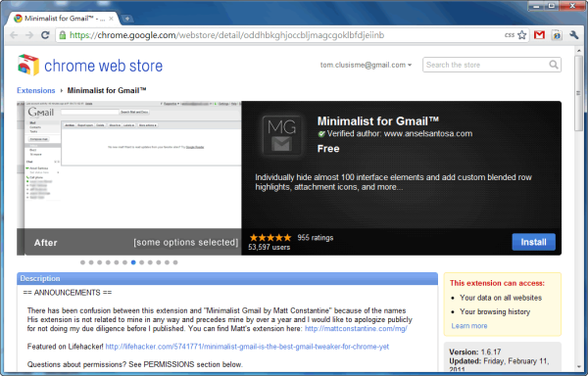Click Verified author www.anselsantosa.com text

[400, 134]
